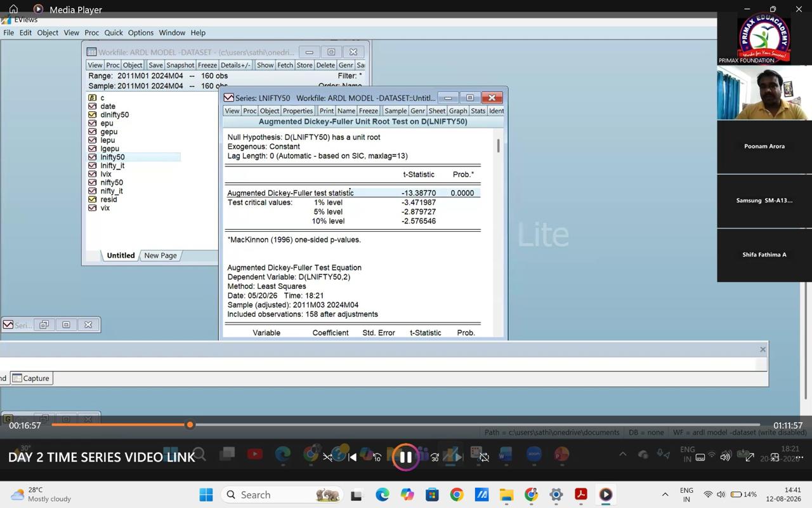The width and height of the screenshot is (812, 508).
Task: Toggle subtitles and captions button
Action: [x=700, y=457]
